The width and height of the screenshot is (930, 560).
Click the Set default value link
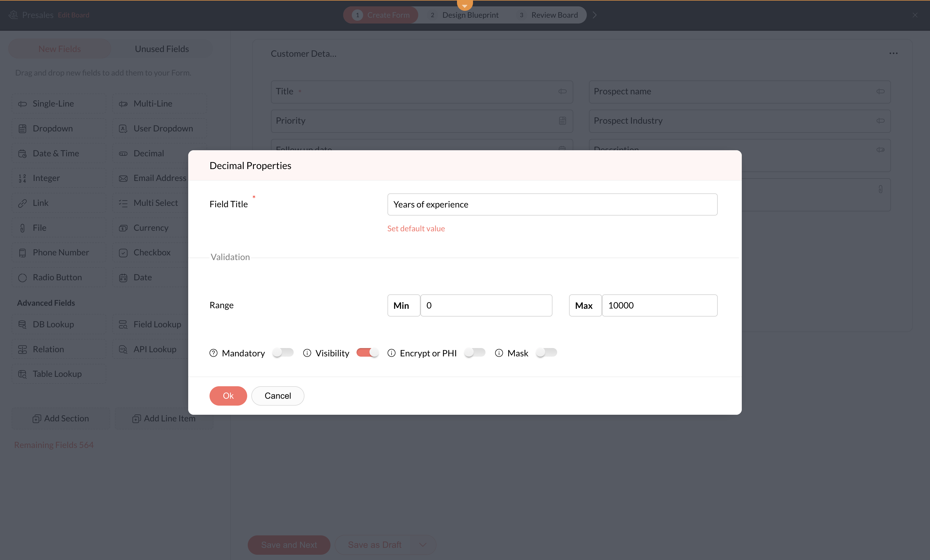click(415, 228)
